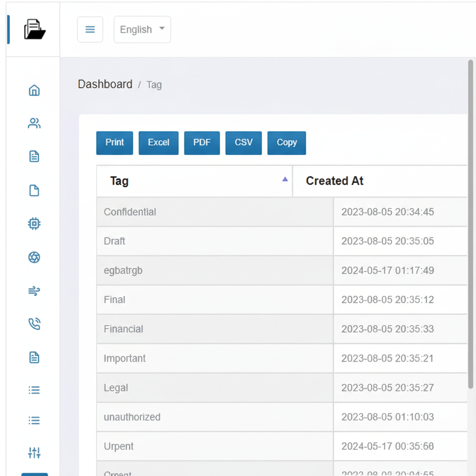
Task: Copy table data with Copy button
Action: [x=287, y=143]
